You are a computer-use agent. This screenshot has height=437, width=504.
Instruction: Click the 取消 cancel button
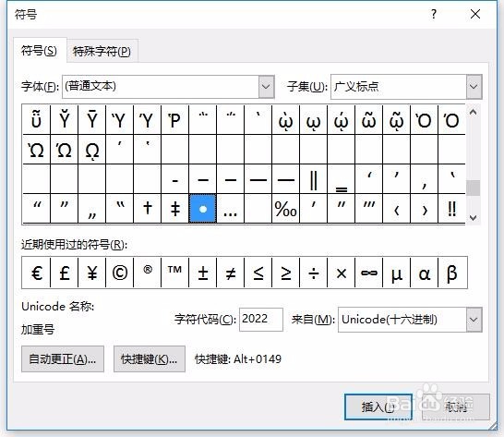click(456, 407)
